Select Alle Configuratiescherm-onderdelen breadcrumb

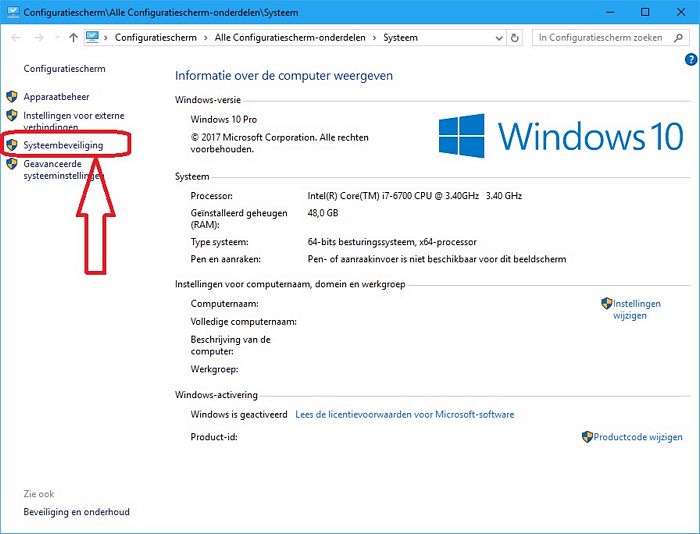(290, 38)
